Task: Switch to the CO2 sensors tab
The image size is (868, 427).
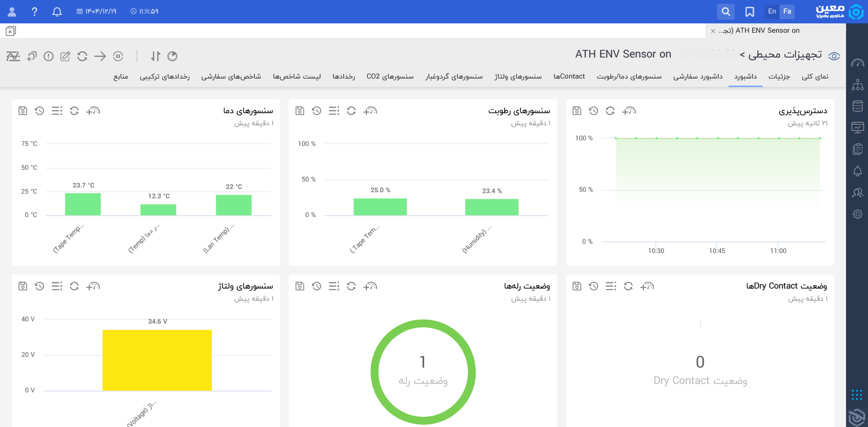Action: coord(390,77)
